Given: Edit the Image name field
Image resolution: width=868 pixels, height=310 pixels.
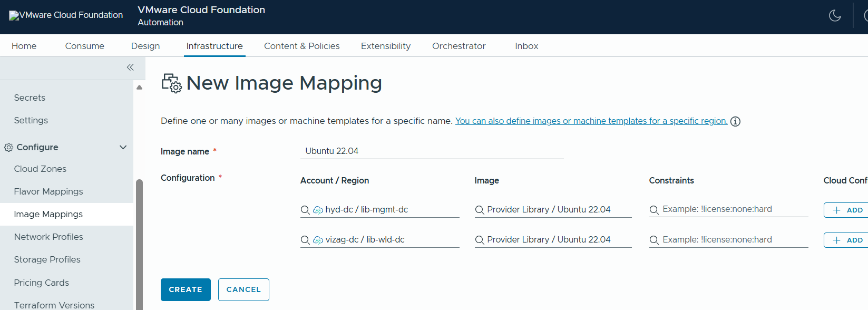Looking at the screenshot, I should click(x=432, y=151).
